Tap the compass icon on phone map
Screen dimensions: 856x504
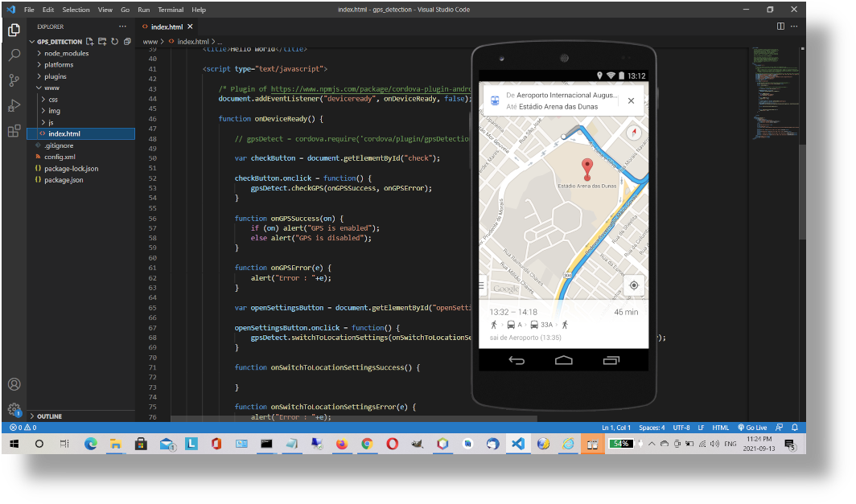click(634, 132)
